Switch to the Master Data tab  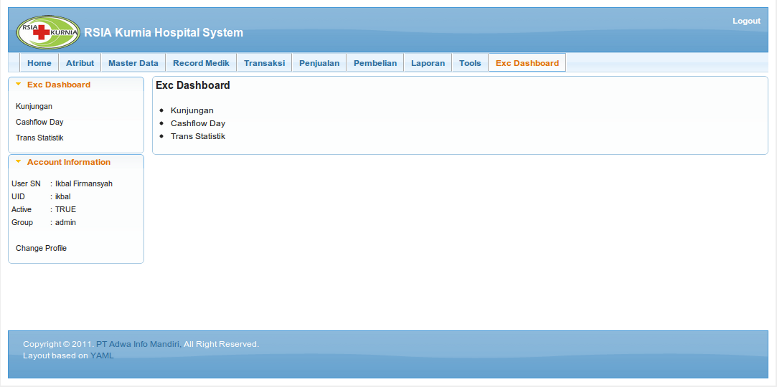(x=133, y=63)
